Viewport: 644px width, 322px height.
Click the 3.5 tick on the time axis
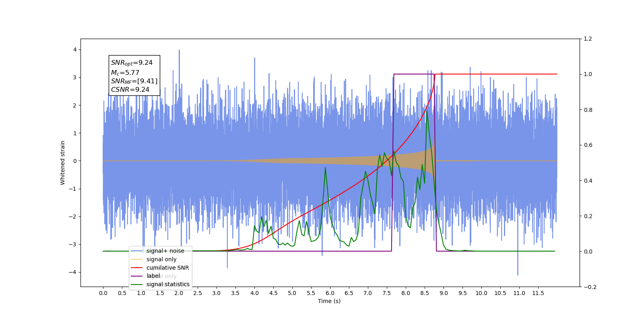(235, 293)
